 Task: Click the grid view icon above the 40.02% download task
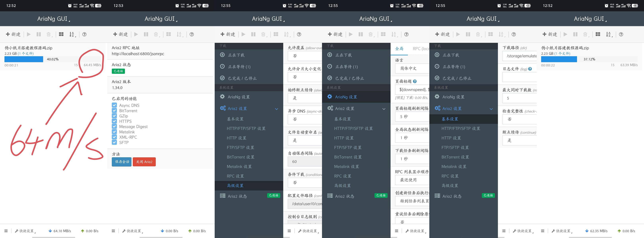61,34
